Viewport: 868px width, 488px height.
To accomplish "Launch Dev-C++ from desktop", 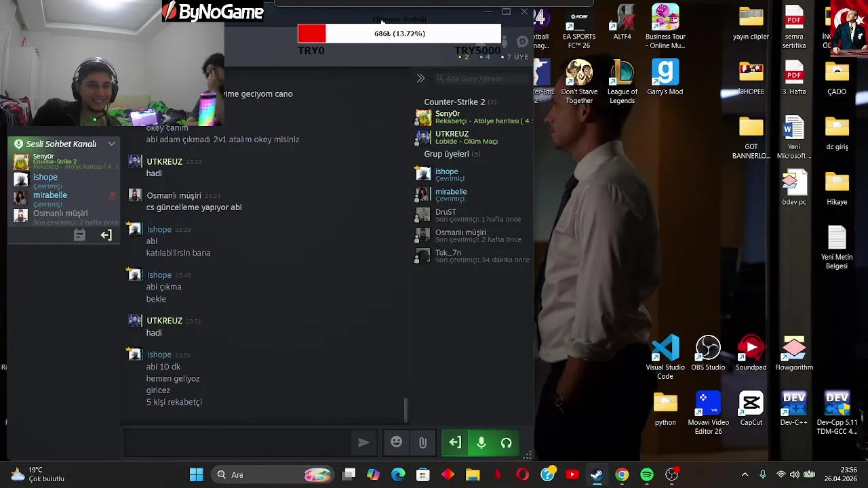I will 794,409.
